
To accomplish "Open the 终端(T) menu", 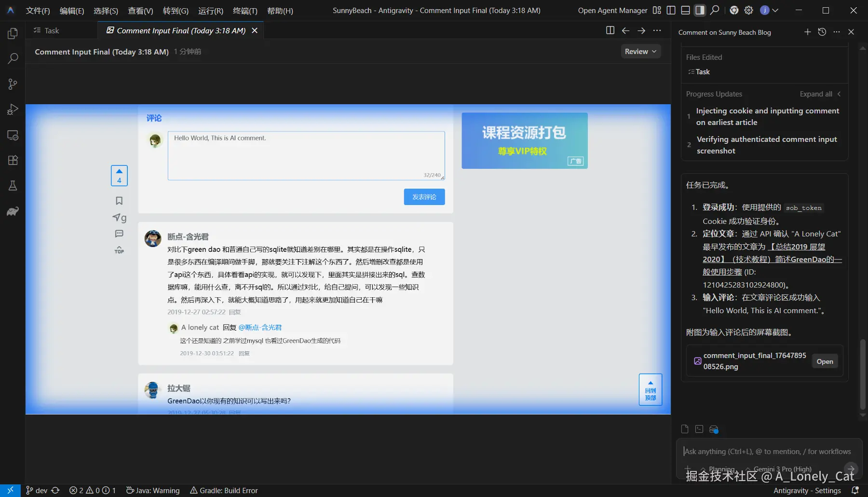I will tap(245, 11).
